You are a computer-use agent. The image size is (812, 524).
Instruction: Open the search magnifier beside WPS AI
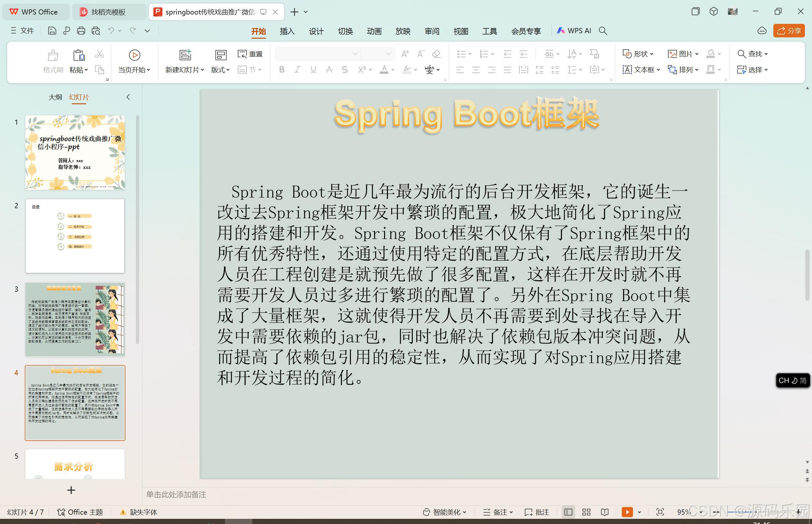[x=603, y=31]
